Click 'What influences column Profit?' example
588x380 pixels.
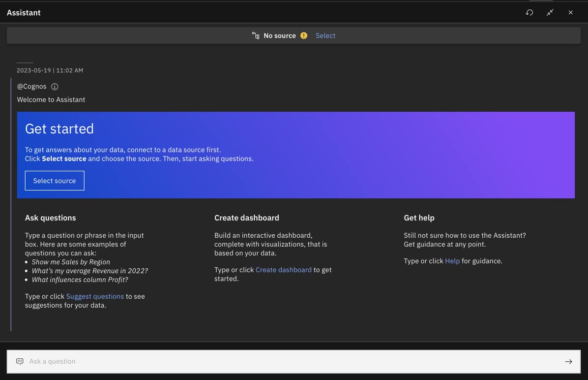[80, 280]
